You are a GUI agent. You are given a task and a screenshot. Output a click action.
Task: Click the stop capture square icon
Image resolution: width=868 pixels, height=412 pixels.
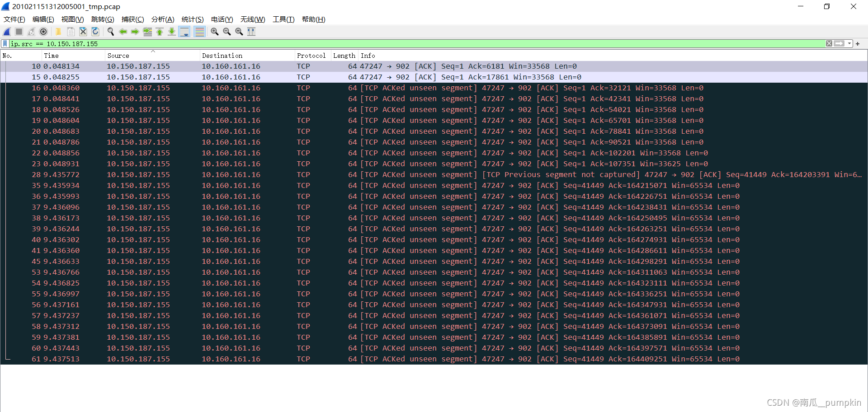pyautogui.click(x=19, y=32)
